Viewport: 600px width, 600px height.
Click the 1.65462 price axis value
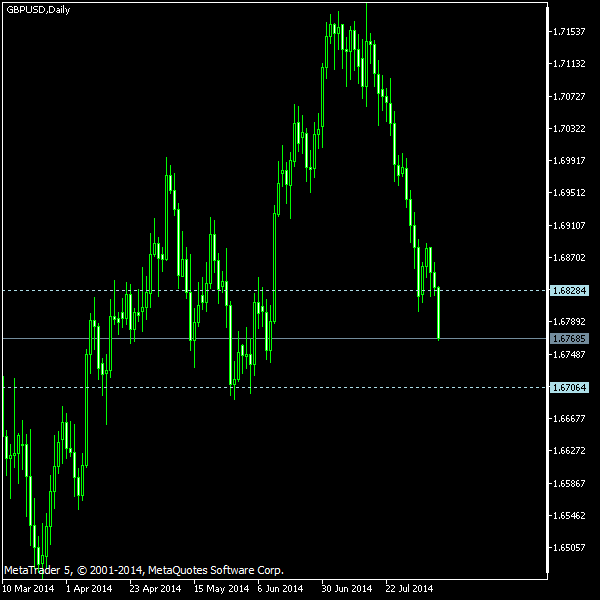(569, 516)
